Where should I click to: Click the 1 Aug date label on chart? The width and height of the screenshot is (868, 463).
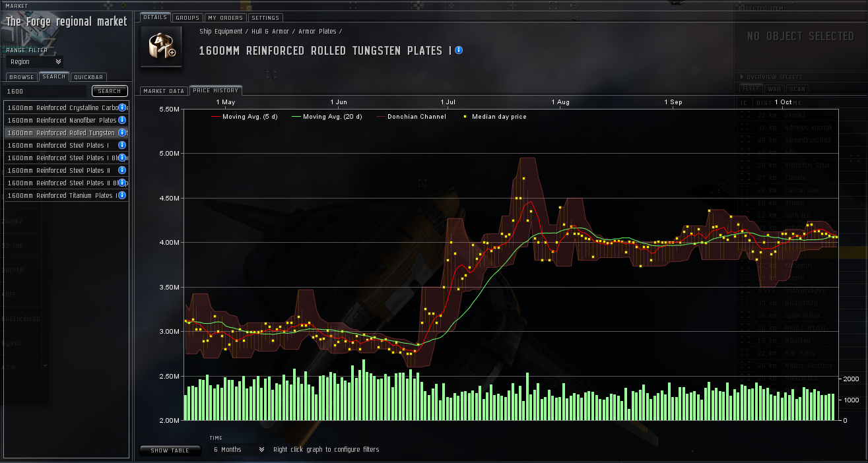(x=560, y=102)
